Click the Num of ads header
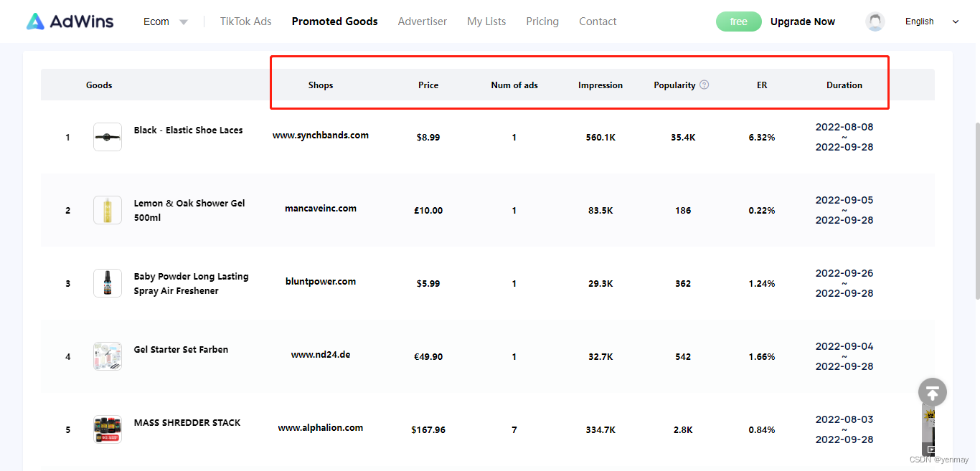This screenshot has width=980, height=471. coord(514,85)
